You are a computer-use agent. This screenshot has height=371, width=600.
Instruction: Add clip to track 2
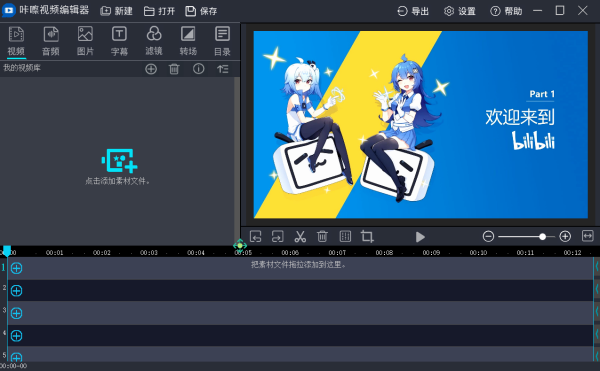coord(16,291)
